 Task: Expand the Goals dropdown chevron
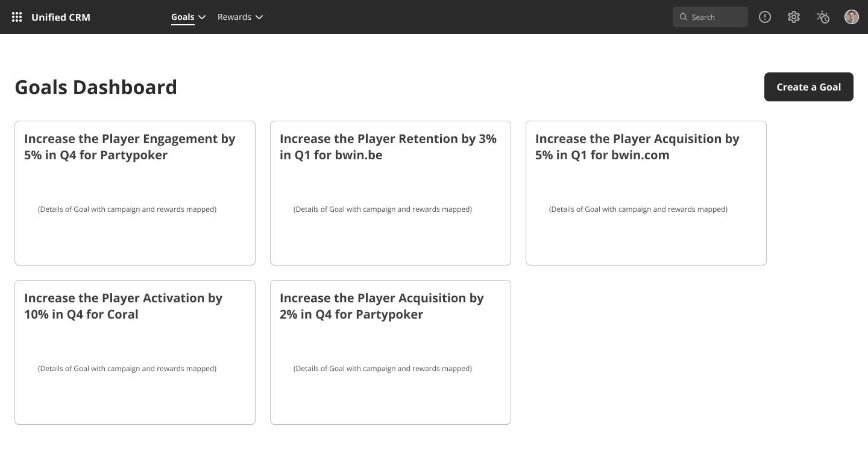pos(203,17)
